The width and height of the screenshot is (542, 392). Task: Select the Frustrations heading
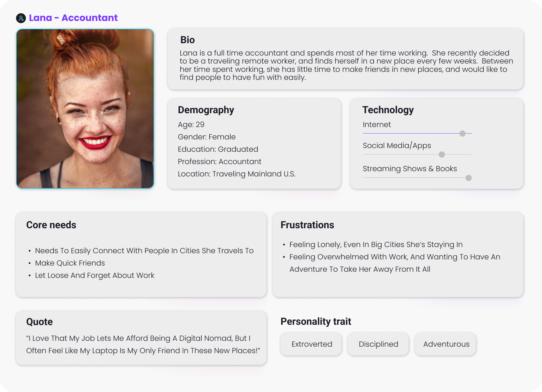(x=307, y=225)
